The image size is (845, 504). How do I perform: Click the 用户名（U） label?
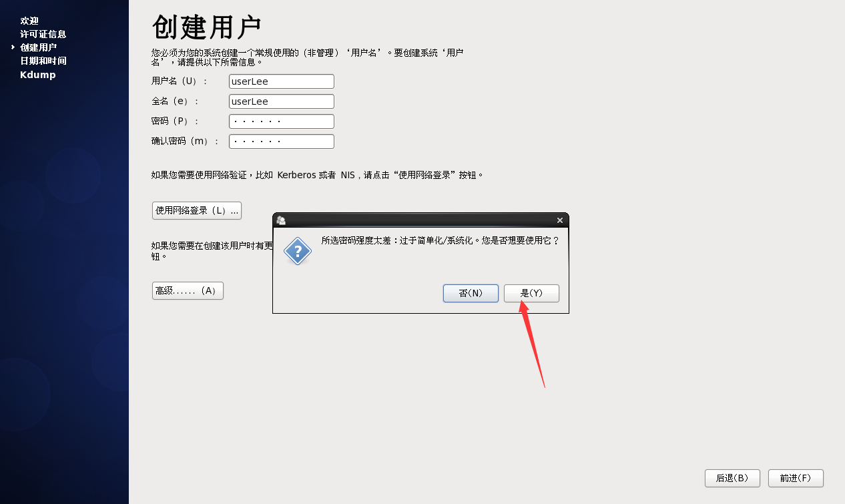click(x=180, y=81)
